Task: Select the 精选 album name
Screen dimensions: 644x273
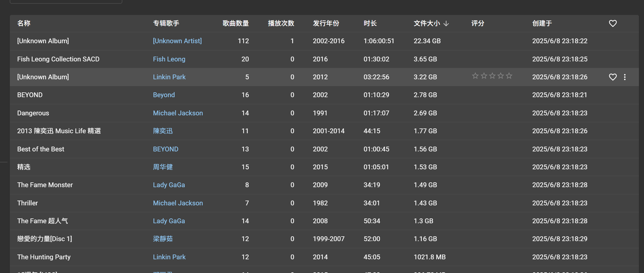Action: point(24,167)
